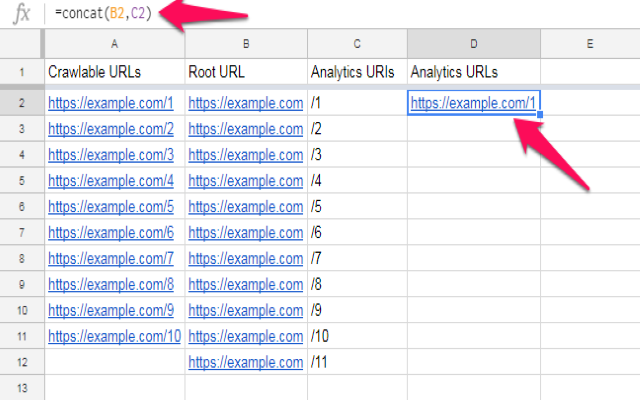Select column A header

point(114,44)
